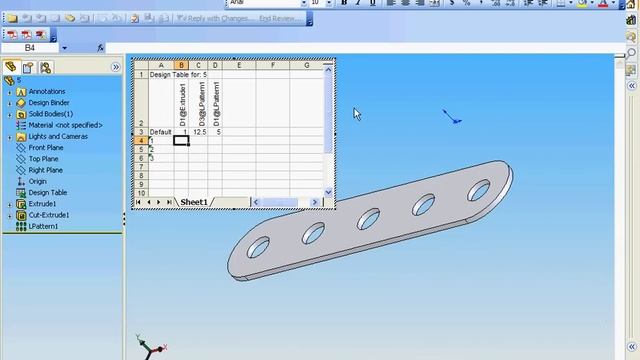
Task: Click the Insert Function fx icon
Action: [100, 48]
